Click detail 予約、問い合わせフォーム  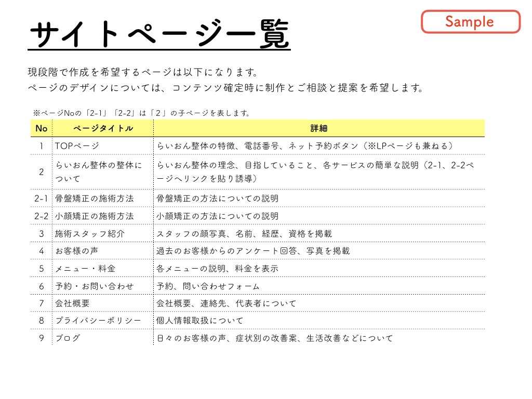pyautogui.click(x=208, y=286)
